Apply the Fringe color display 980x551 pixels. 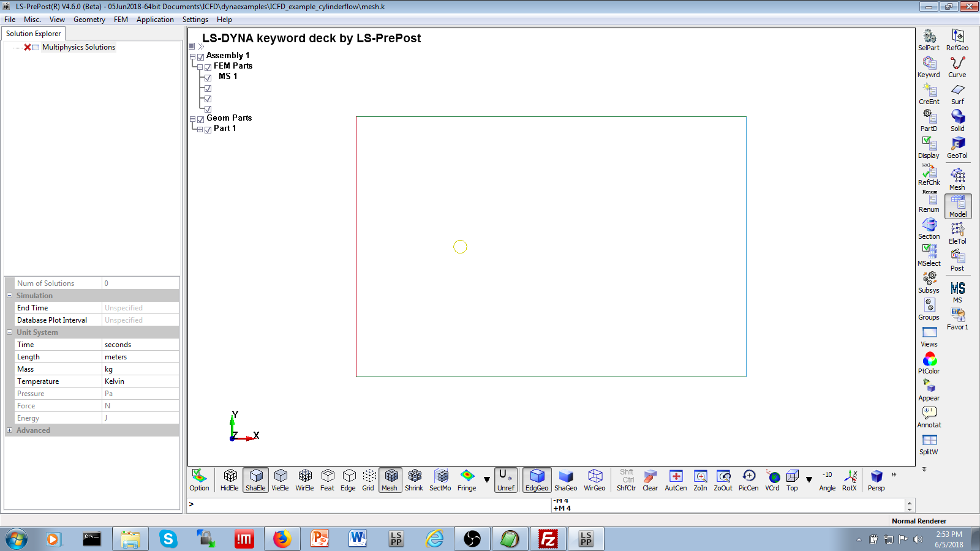tap(467, 480)
